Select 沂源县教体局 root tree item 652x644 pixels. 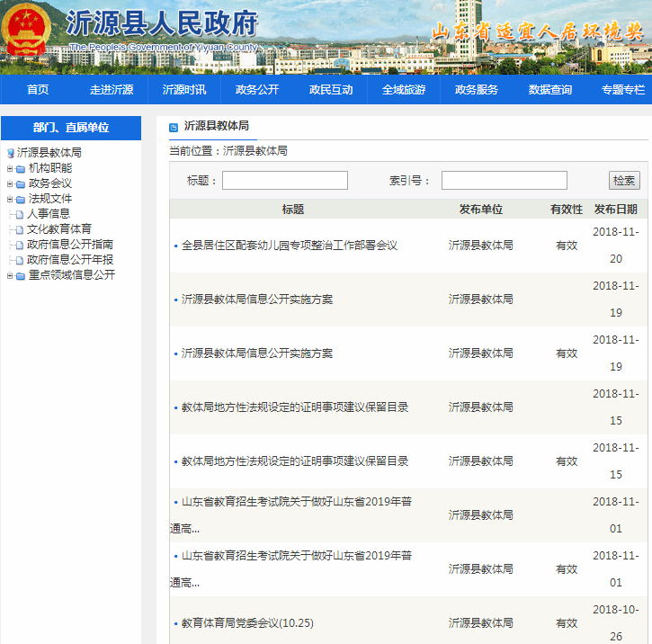coord(49,153)
